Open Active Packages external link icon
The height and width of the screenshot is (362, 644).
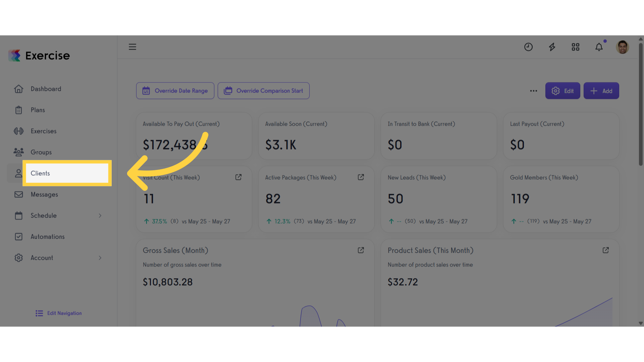click(361, 177)
